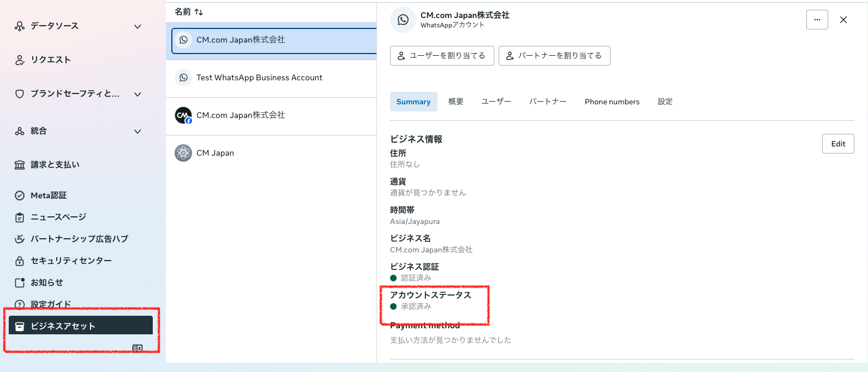Click person icon in パートナーを割り当てる button
This screenshot has height=372, width=868.
click(x=510, y=56)
